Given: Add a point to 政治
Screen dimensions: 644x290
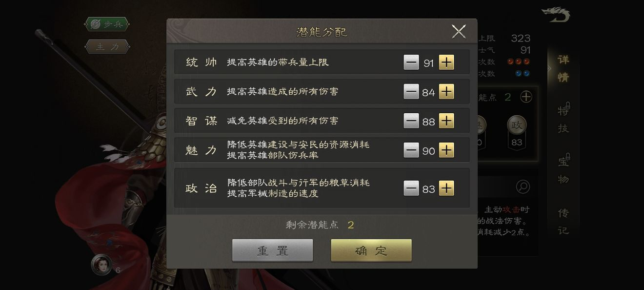Looking at the screenshot, I should click(x=446, y=188).
